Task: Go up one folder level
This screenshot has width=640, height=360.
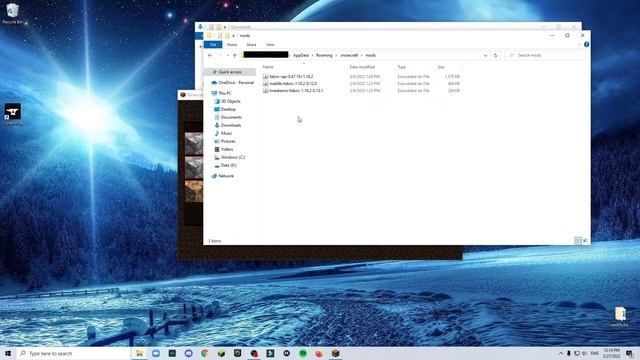Action: coord(235,55)
